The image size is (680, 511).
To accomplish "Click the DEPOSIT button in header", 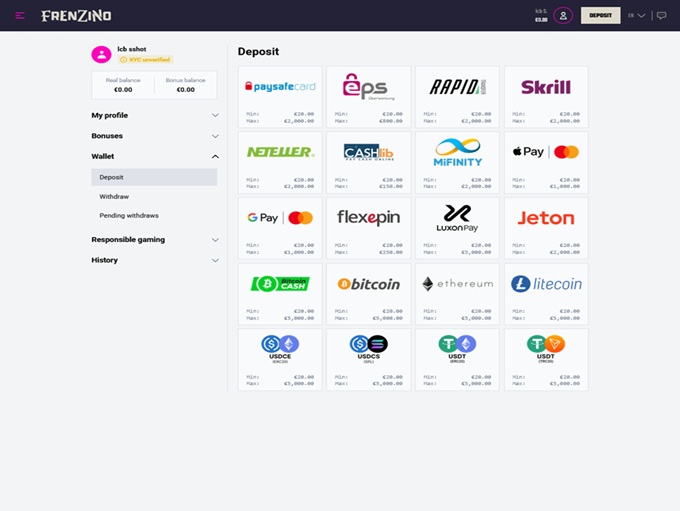I will [x=600, y=15].
